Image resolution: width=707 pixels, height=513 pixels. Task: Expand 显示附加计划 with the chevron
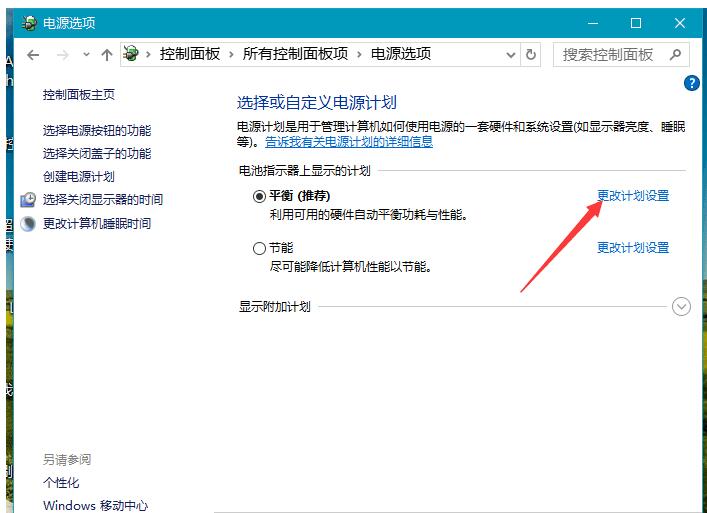pyautogui.click(x=681, y=307)
